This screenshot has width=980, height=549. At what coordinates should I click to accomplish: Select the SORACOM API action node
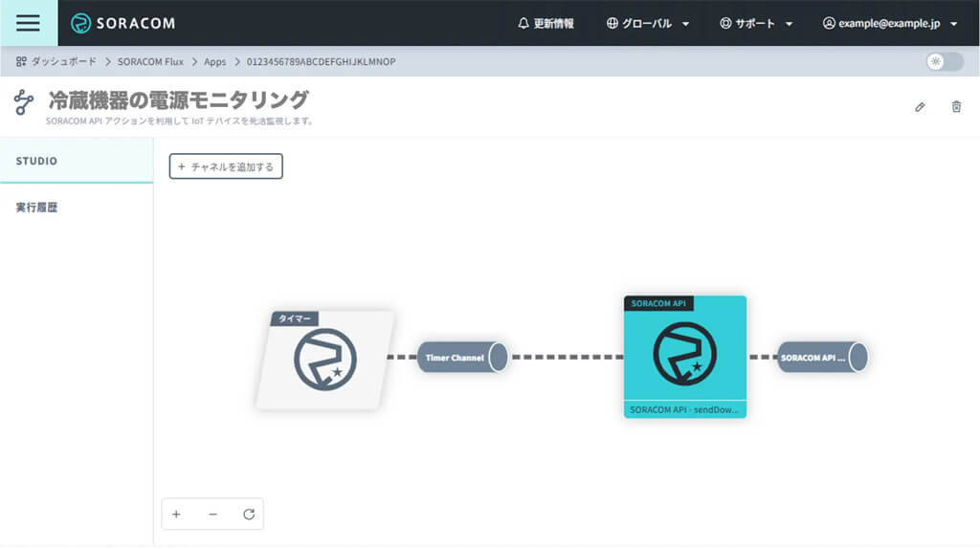685,357
